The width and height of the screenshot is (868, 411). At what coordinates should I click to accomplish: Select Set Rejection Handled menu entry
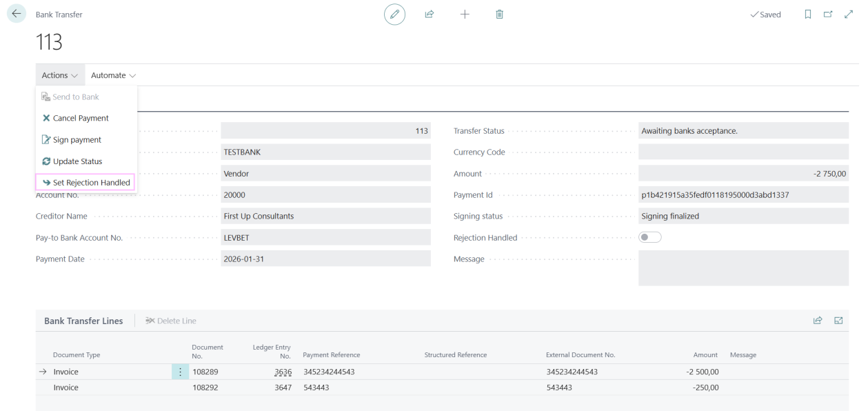click(86, 183)
